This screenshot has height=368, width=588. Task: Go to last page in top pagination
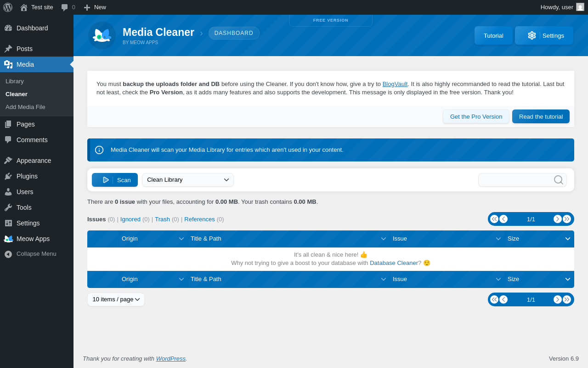click(x=567, y=219)
